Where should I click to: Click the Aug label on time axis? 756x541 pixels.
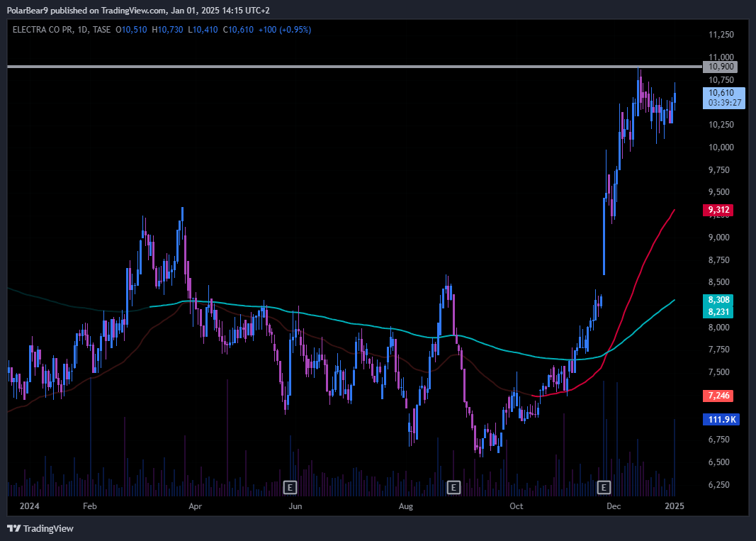click(x=405, y=506)
